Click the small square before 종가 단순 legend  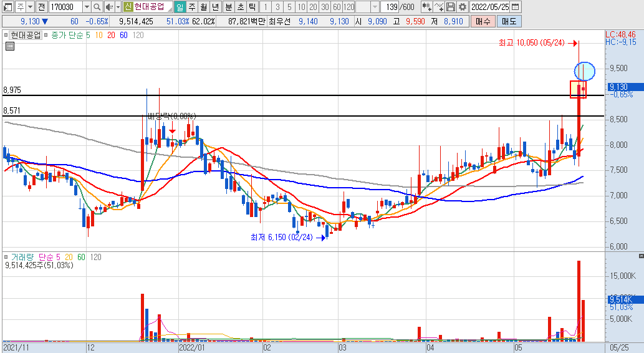pos(46,36)
